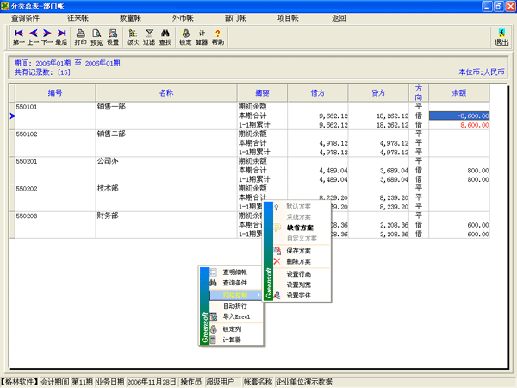The height and width of the screenshot is (388, 517).
Task: Click the Exit (退出) toolbar icon
Action: pos(501,37)
